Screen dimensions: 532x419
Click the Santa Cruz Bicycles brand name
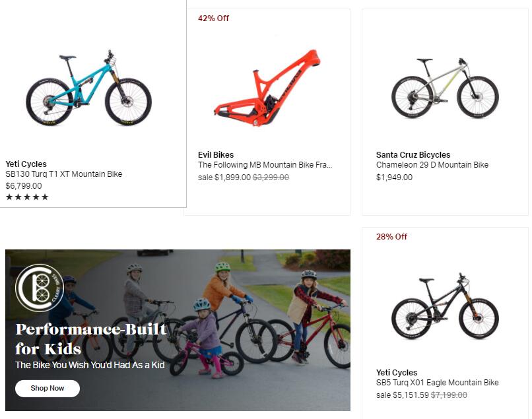coord(413,155)
